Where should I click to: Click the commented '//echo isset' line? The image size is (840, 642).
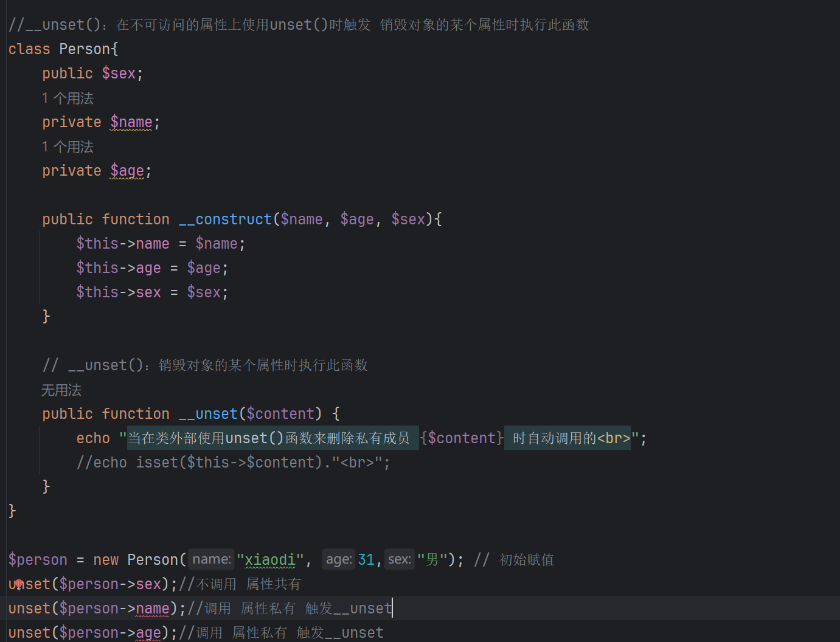click(233, 463)
